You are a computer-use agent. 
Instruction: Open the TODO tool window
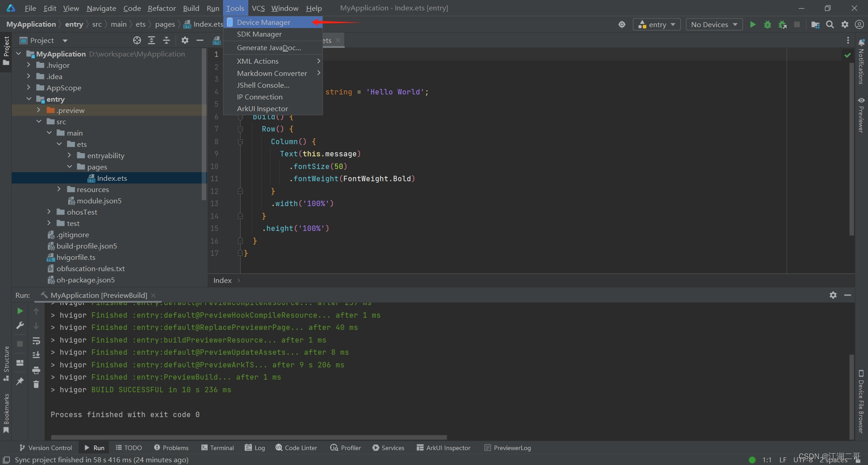pyautogui.click(x=129, y=448)
